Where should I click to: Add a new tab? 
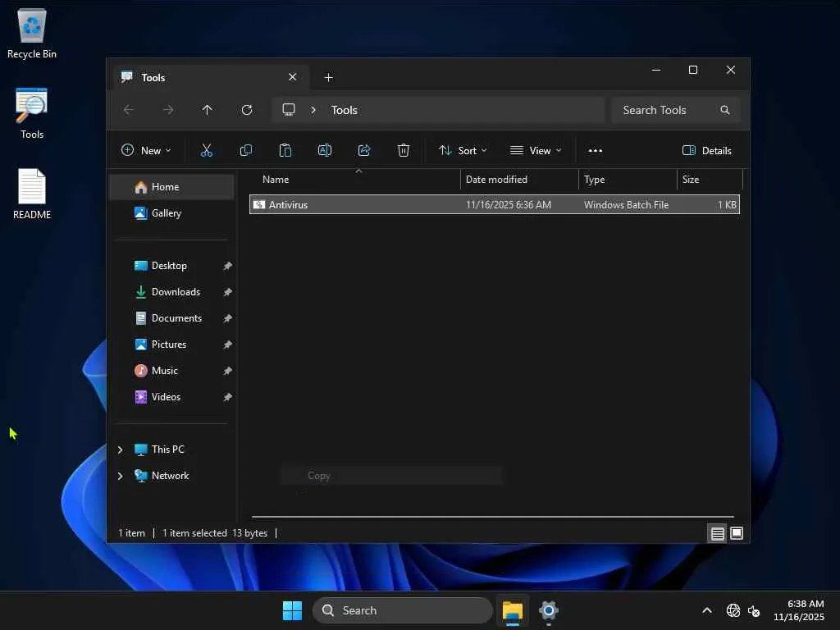328,78
